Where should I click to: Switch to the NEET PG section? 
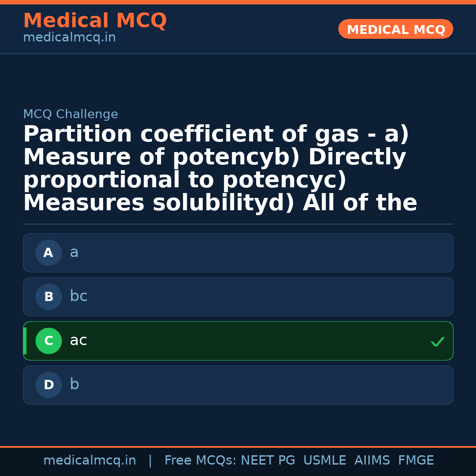click(x=268, y=460)
